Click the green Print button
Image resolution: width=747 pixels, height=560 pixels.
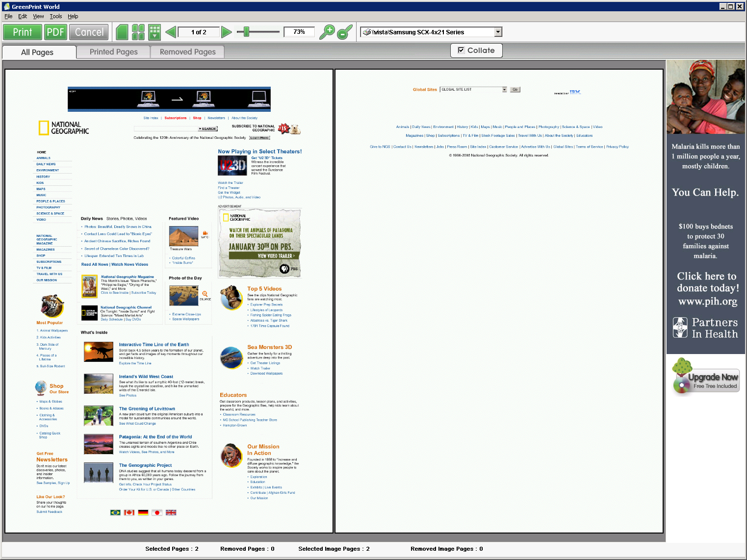(x=23, y=32)
